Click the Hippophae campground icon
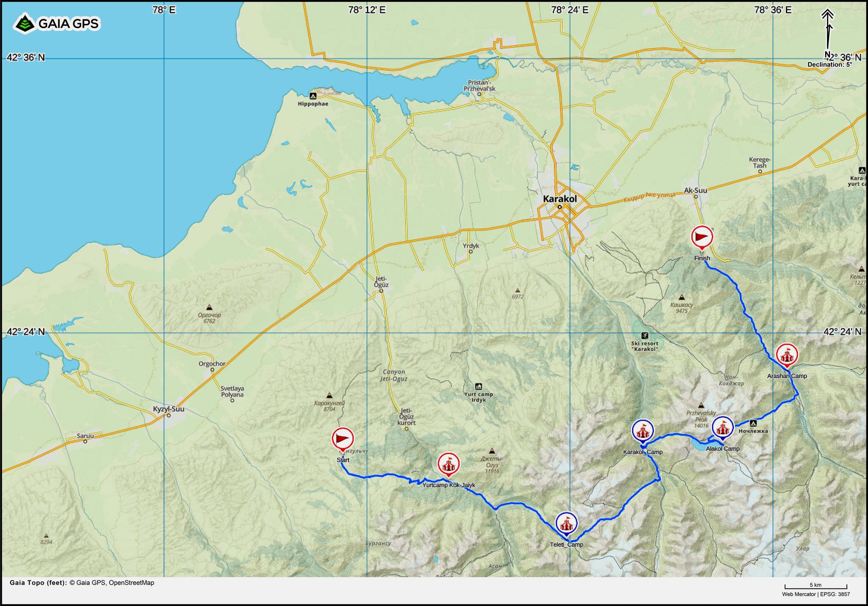The height and width of the screenshot is (606, 868). pyautogui.click(x=313, y=96)
